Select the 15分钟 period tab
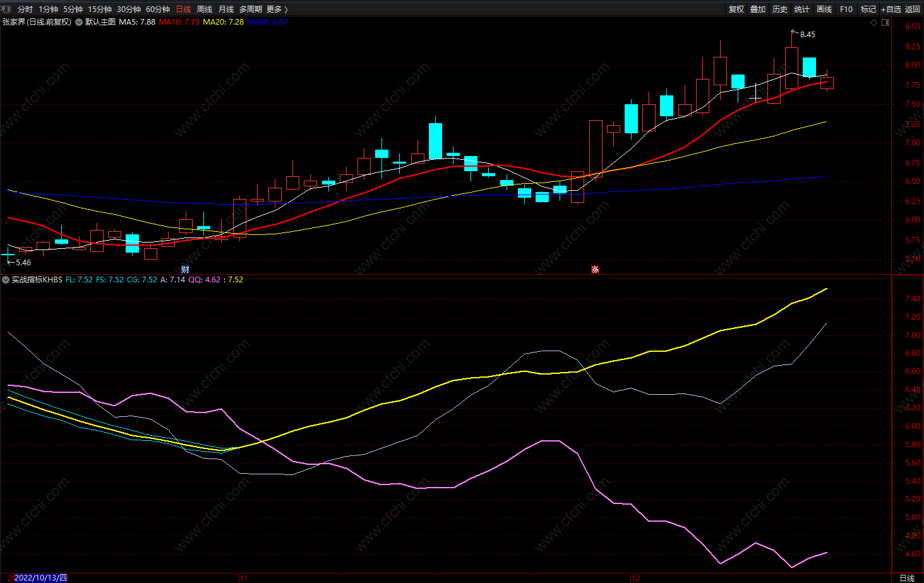This screenshot has height=583, width=924. (100, 9)
